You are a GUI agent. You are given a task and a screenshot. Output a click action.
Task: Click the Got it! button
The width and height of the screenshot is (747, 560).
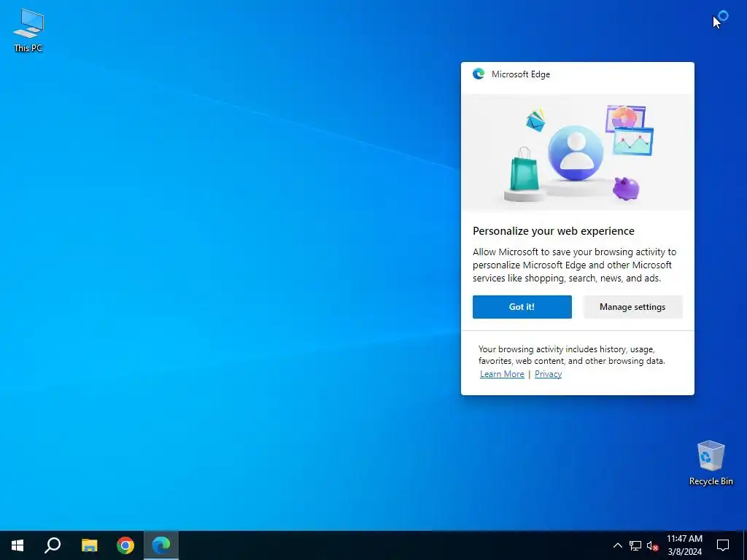(x=522, y=307)
